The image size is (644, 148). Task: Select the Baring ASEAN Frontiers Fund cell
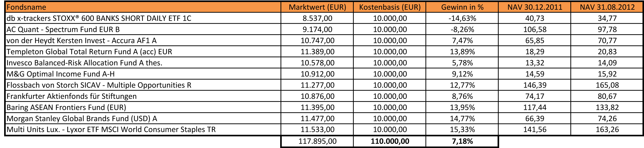click(66, 107)
